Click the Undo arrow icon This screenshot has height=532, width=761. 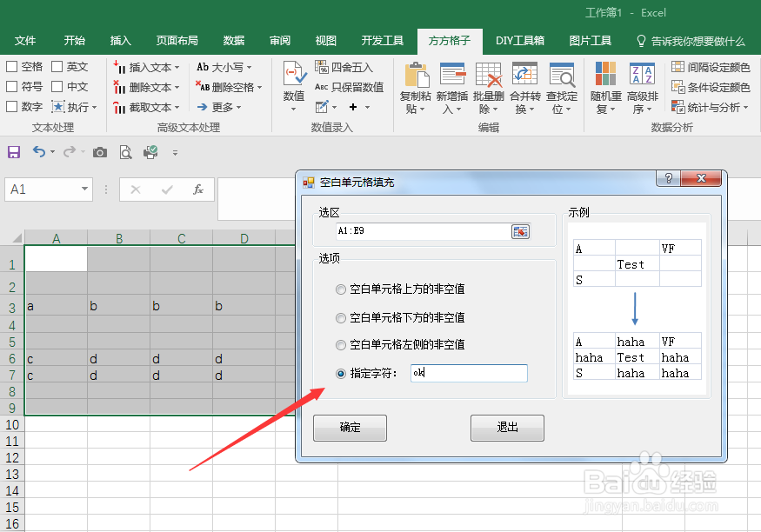tap(39, 152)
